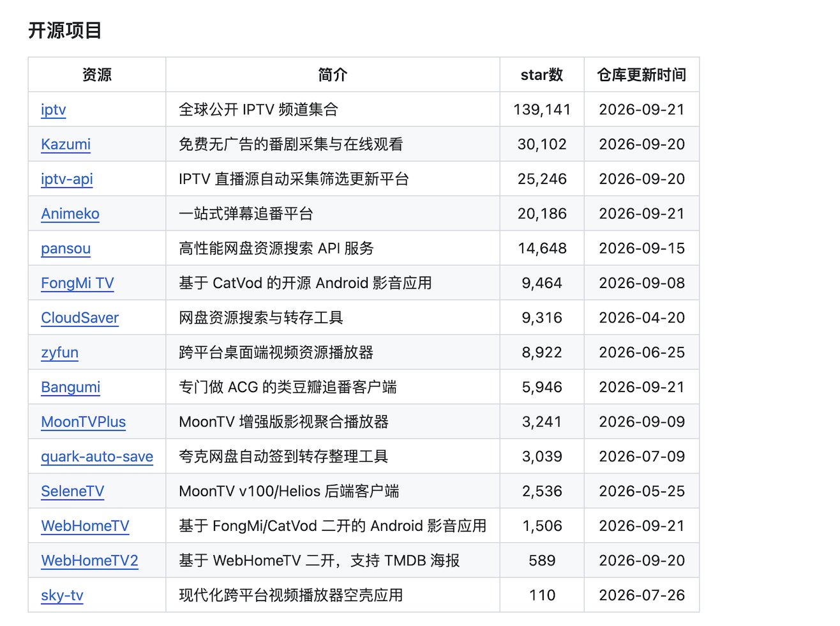
Task: Click the date 2026-07-09
Action: (641, 457)
